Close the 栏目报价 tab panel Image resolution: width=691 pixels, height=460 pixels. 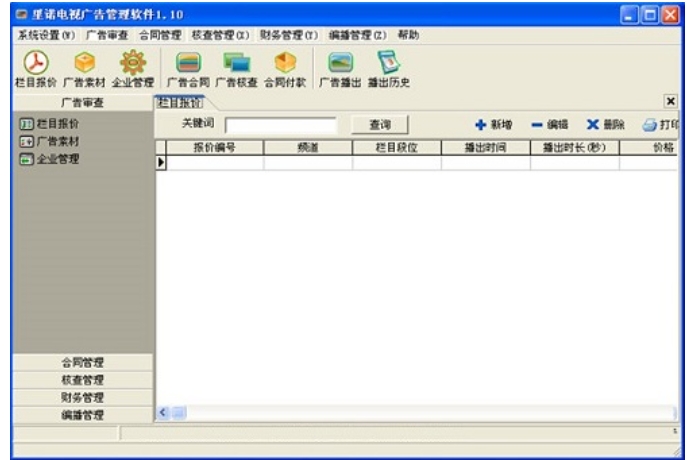[670, 101]
